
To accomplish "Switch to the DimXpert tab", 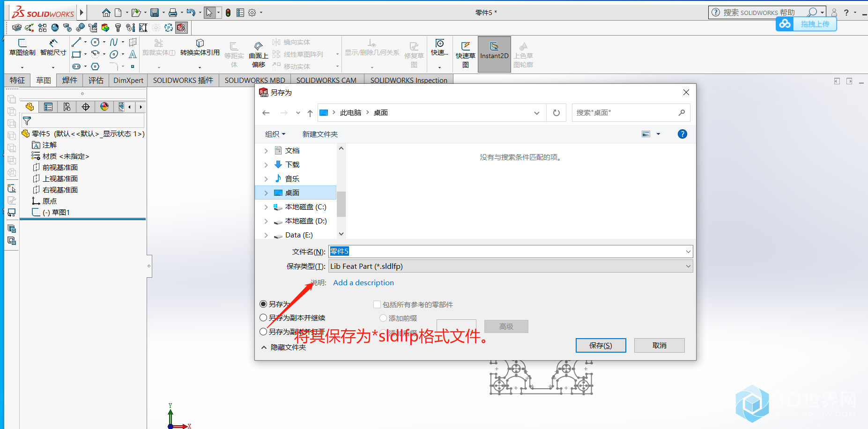I will pos(128,81).
